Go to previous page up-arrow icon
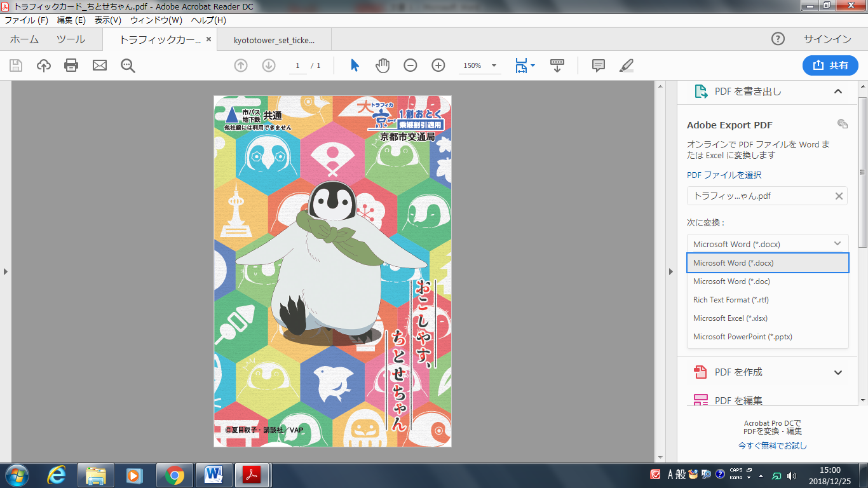The width and height of the screenshot is (868, 488). (x=241, y=65)
